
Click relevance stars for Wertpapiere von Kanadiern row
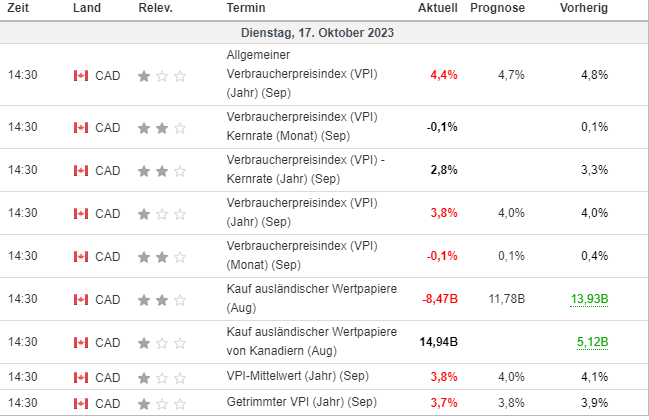point(162,341)
